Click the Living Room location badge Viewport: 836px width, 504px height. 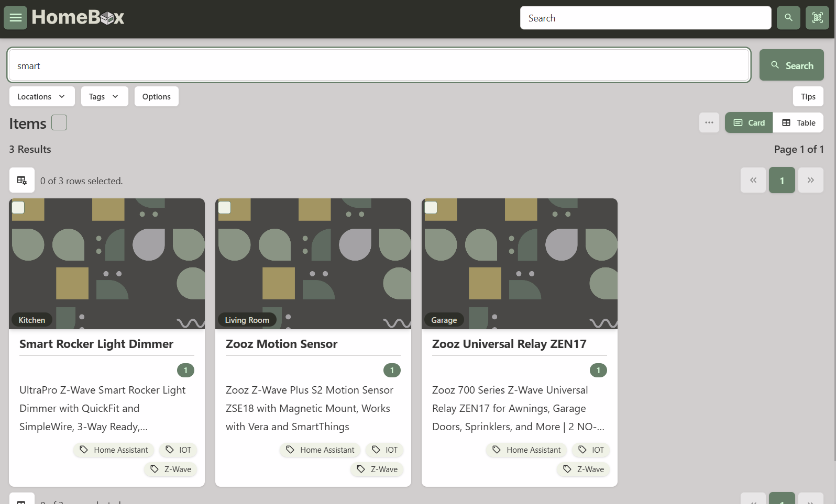click(x=247, y=320)
